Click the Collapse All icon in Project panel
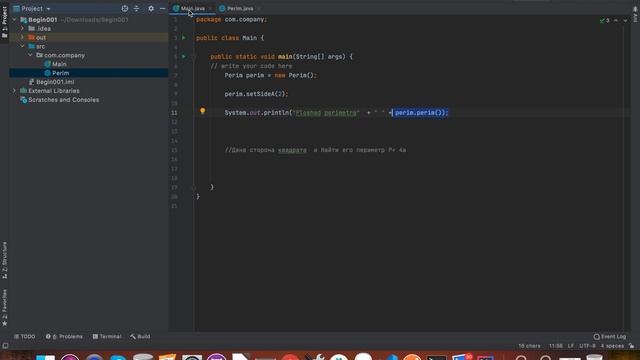640x360 pixels. click(x=136, y=9)
